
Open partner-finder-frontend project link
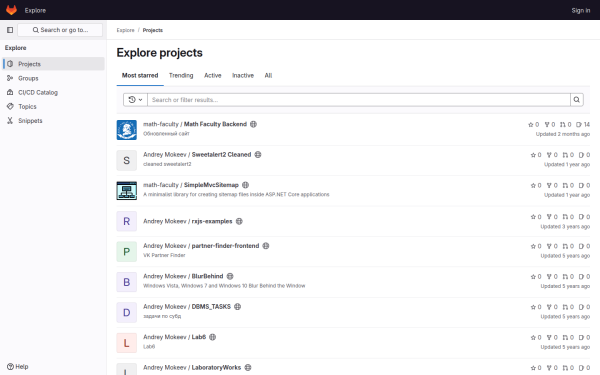point(201,246)
